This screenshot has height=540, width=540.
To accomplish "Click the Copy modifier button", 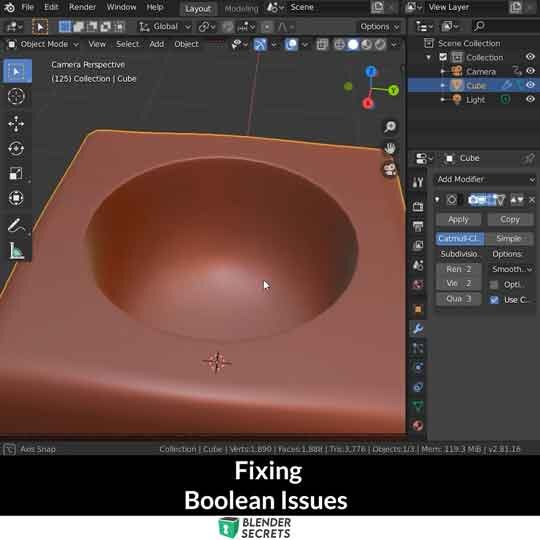I will click(510, 219).
